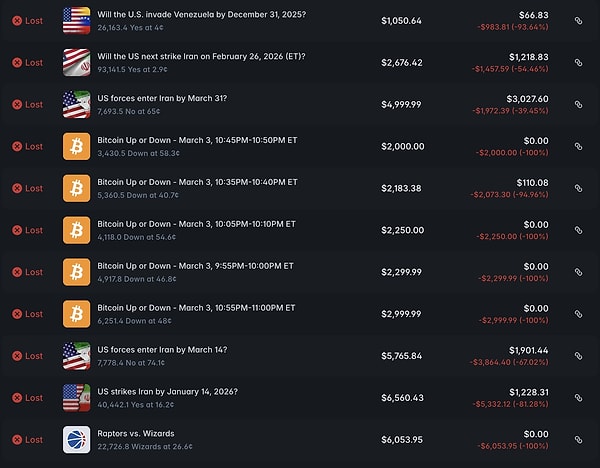
Task: Open 'US forces enter Iran by March 14?' market
Action: tap(163, 349)
